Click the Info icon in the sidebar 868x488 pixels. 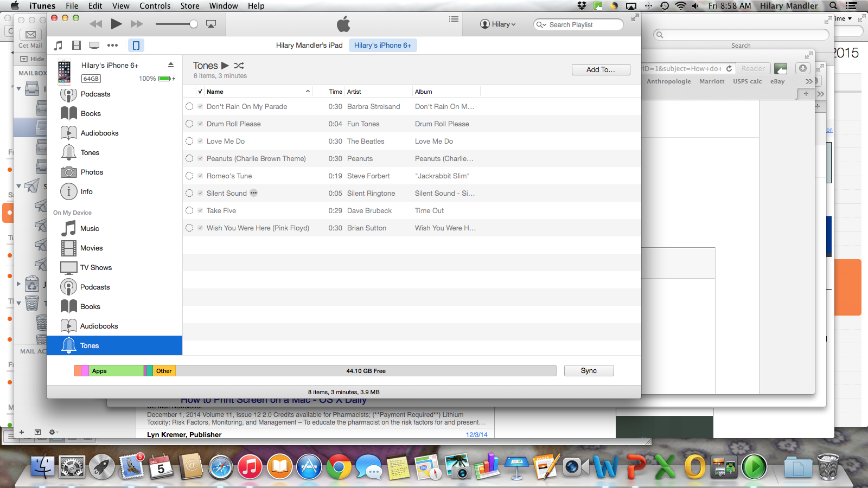pos(68,191)
